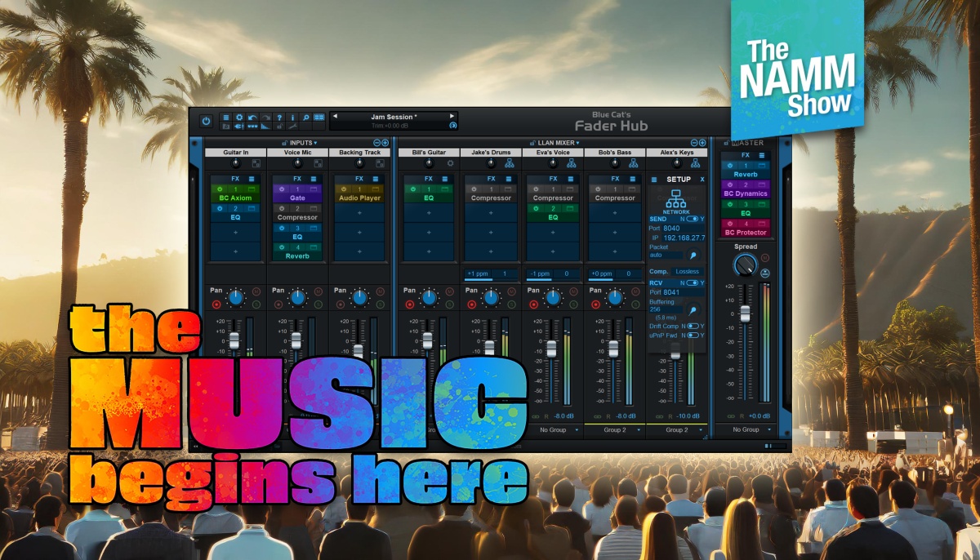The image size is (980, 560).
Task: Open network setup icon for Bob's Bass
Action: [634, 163]
